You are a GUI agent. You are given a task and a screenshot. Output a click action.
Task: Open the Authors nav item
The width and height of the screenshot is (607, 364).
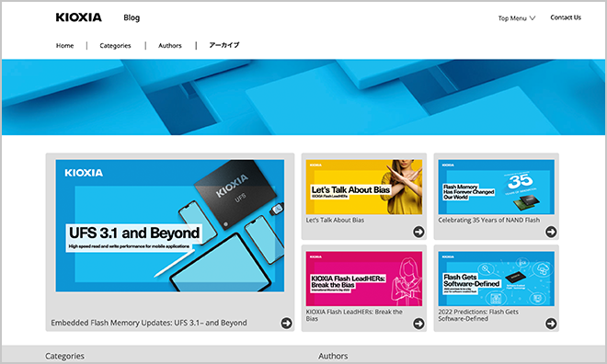(169, 46)
